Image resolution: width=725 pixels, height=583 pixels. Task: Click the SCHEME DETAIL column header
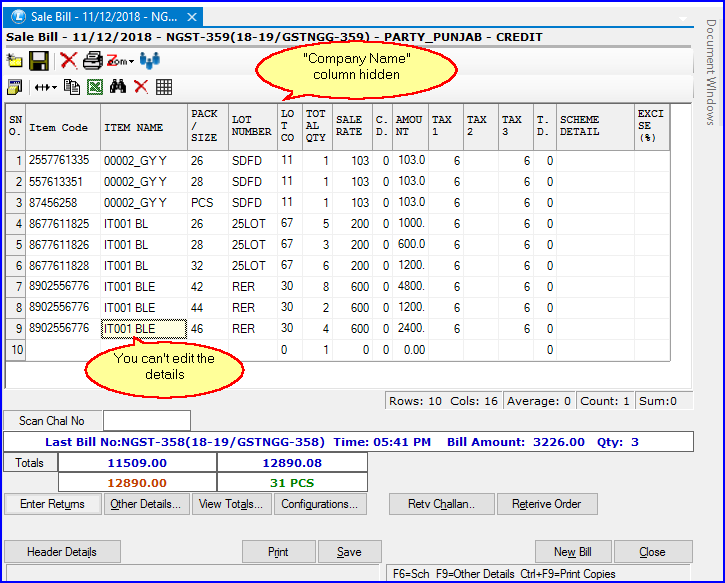596,127
